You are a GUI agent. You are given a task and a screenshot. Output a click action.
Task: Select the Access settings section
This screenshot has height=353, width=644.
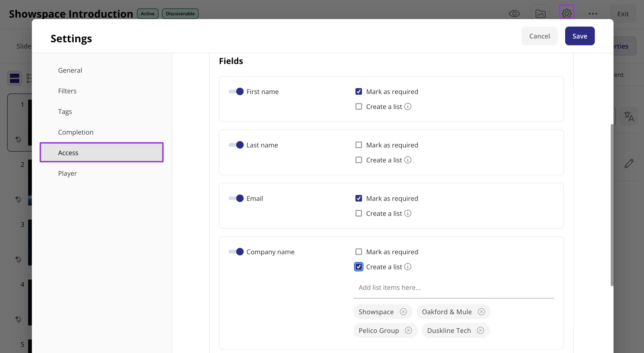[101, 153]
